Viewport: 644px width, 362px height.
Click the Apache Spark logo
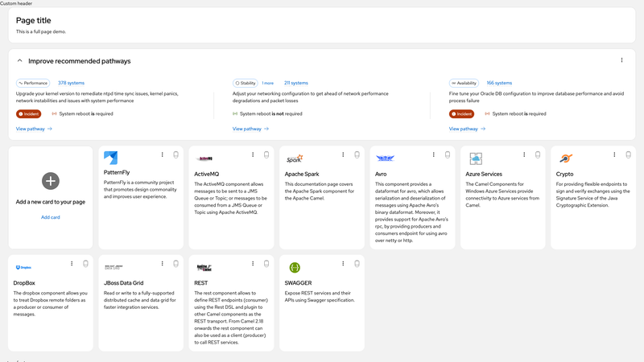[295, 158]
